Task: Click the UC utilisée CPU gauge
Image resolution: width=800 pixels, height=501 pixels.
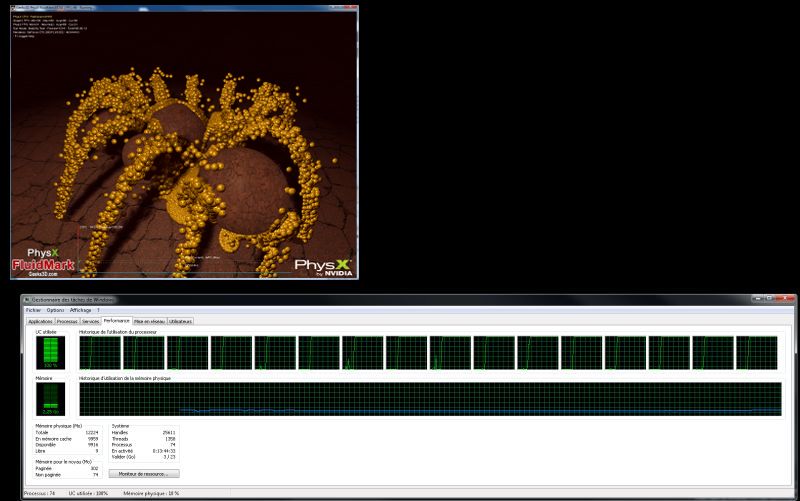Action: click(51, 353)
